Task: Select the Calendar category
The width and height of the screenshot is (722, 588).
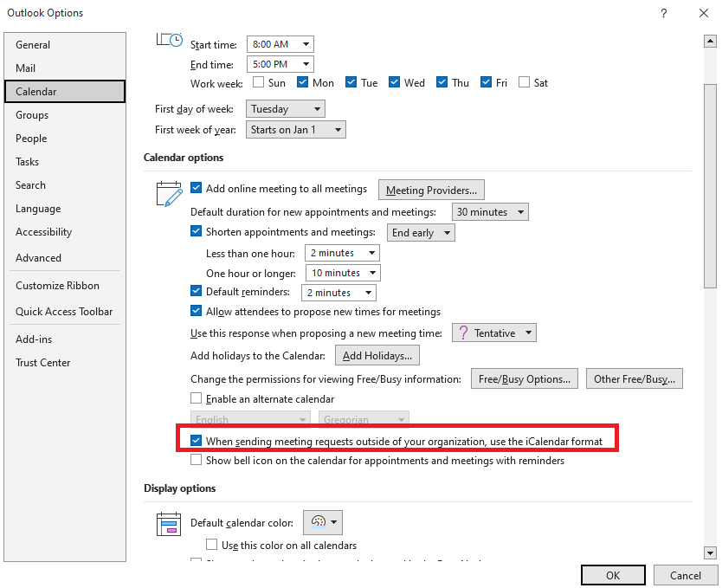Action: 65,92
